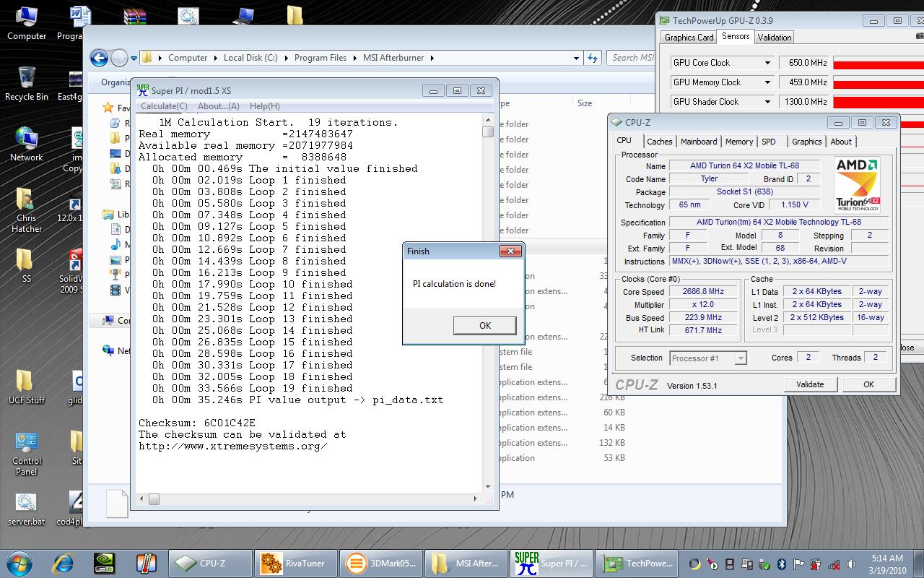Open the Control Panel desktop icon
This screenshot has width=924, height=578.
point(27,454)
